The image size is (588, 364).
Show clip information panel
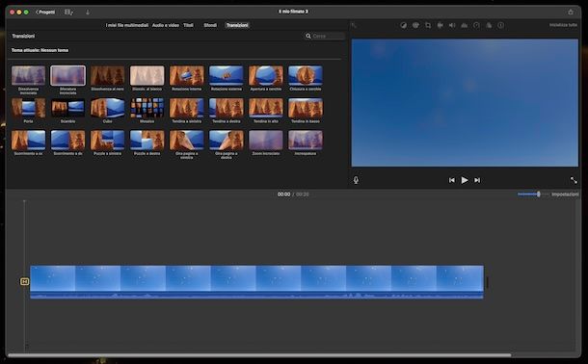[x=501, y=25]
